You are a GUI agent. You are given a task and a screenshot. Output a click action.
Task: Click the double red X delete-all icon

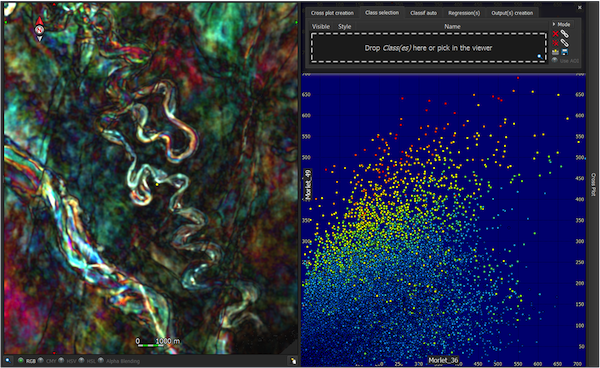point(556,43)
